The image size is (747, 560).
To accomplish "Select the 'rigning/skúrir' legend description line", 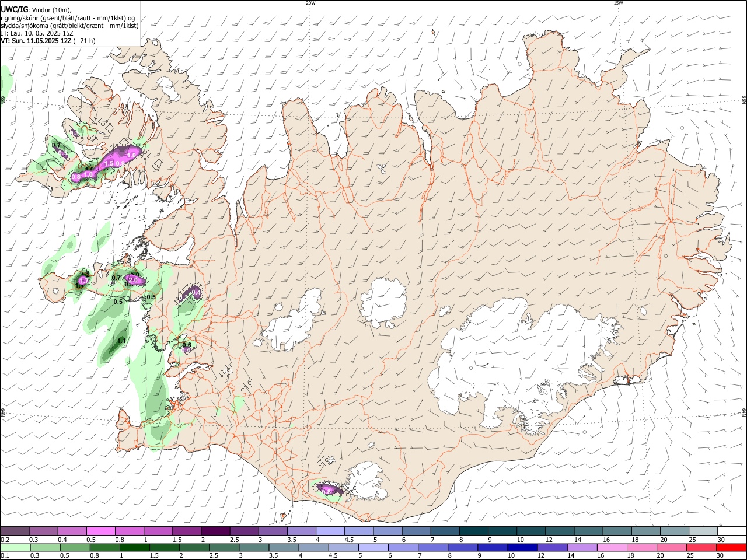I will 68,18.
